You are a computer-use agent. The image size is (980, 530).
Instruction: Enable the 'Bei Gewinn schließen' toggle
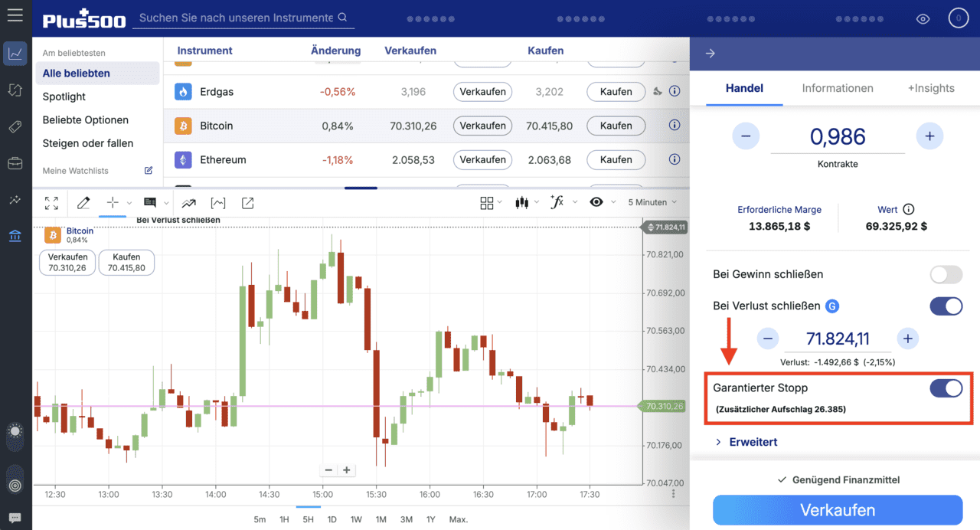pyautogui.click(x=946, y=274)
